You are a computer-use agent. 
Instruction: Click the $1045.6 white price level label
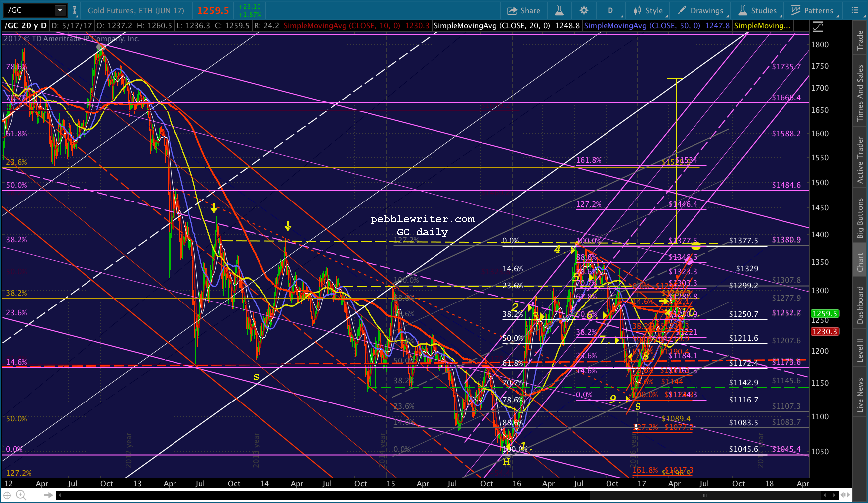743,449
